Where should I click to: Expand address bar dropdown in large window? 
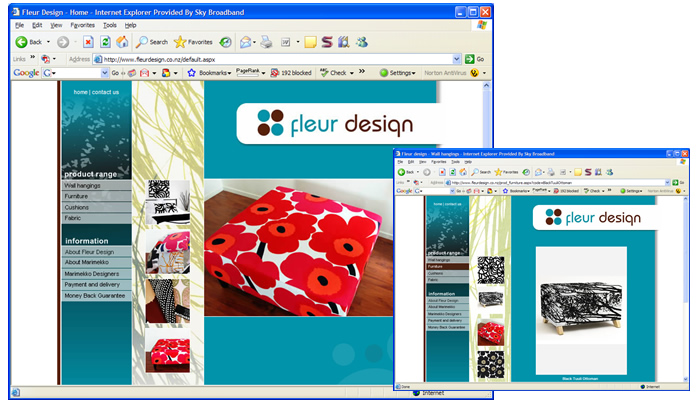coord(456,59)
